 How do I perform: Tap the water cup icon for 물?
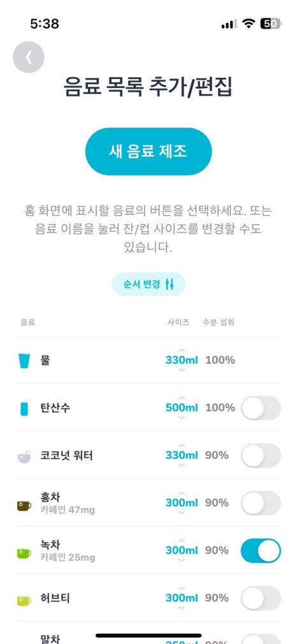[x=24, y=360]
